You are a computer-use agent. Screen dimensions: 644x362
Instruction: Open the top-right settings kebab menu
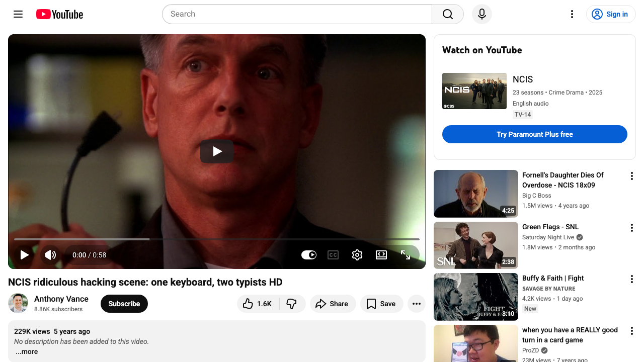(572, 14)
